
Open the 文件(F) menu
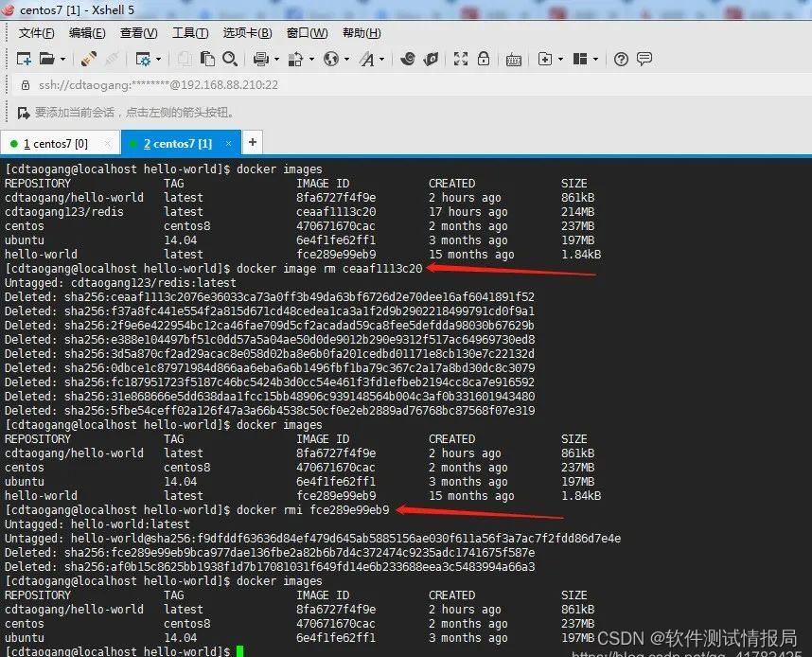click(36, 33)
